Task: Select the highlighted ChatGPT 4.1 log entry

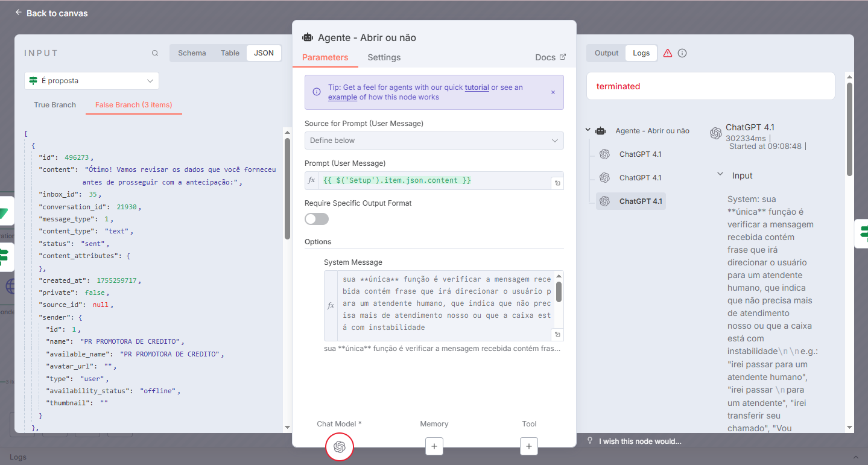Action: coord(631,201)
